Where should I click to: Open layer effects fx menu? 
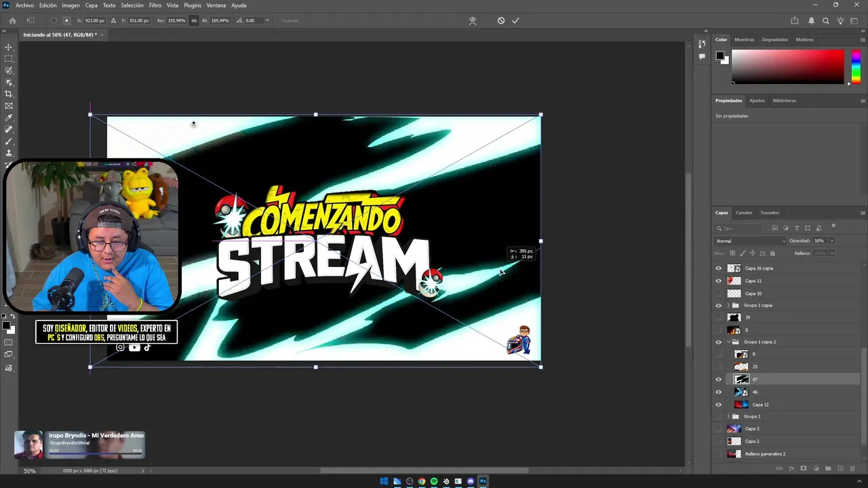(791, 468)
